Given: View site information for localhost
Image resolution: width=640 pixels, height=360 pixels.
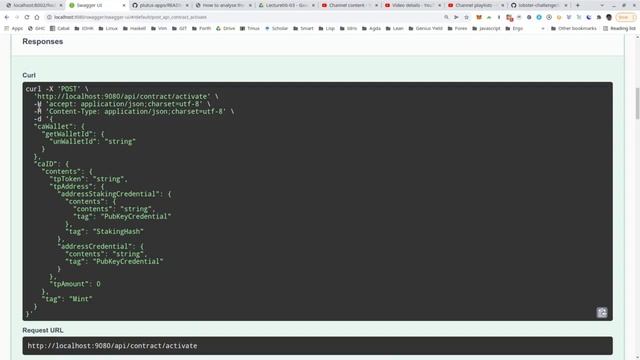Looking at the screenshot, I should click(x=49, y=17).
